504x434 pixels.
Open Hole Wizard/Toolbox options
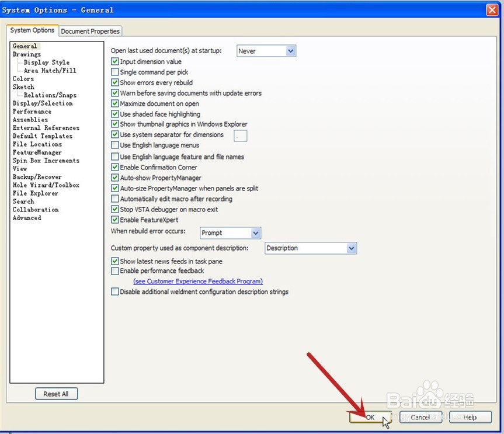46,185
